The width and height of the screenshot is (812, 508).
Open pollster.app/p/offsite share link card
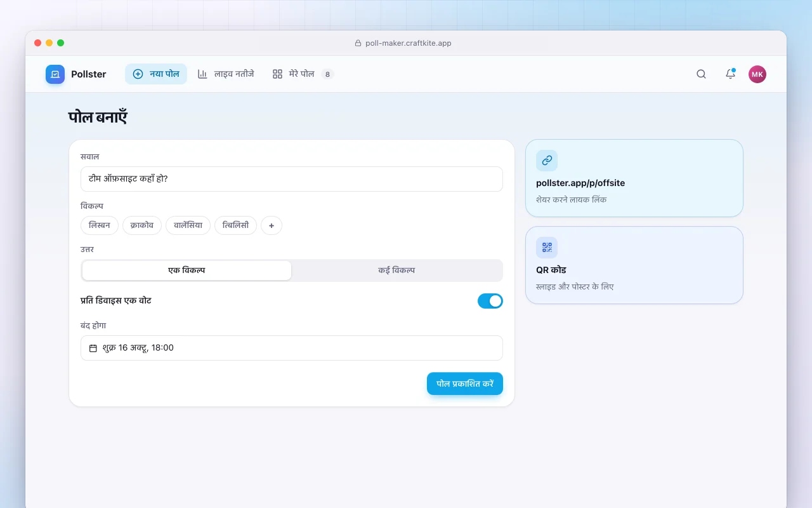click(634, 178)
